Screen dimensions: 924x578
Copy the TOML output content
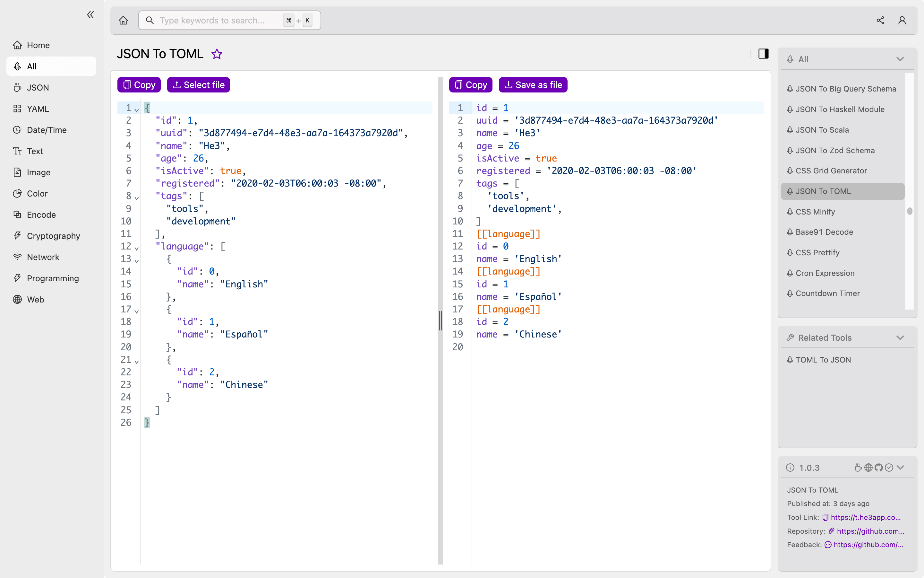click(471, 85)
